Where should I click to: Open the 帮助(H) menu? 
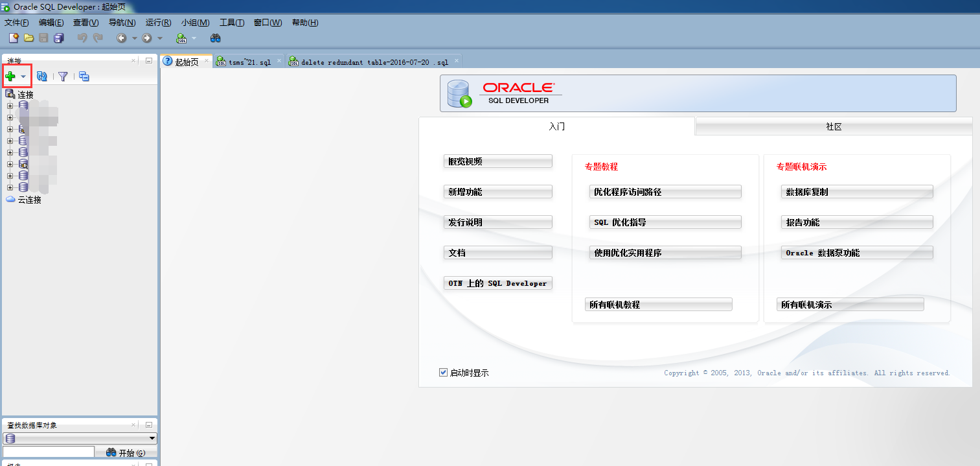coord(305,23)
